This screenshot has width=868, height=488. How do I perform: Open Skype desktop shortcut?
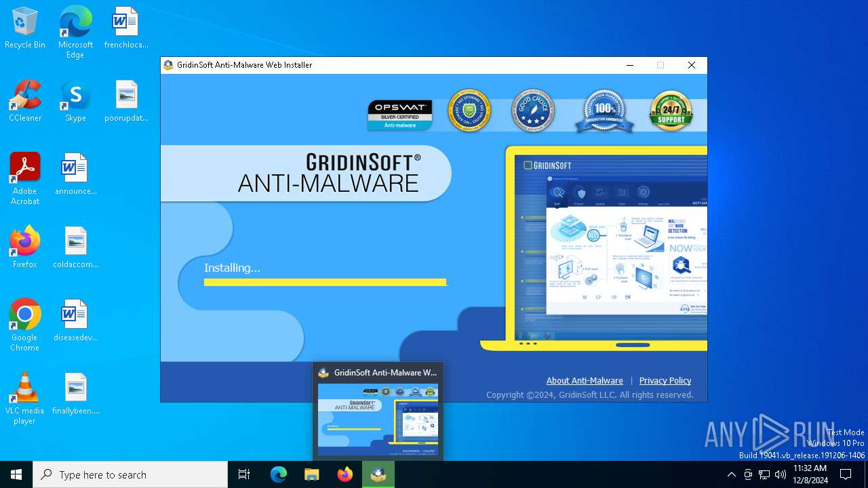point(75,102)
